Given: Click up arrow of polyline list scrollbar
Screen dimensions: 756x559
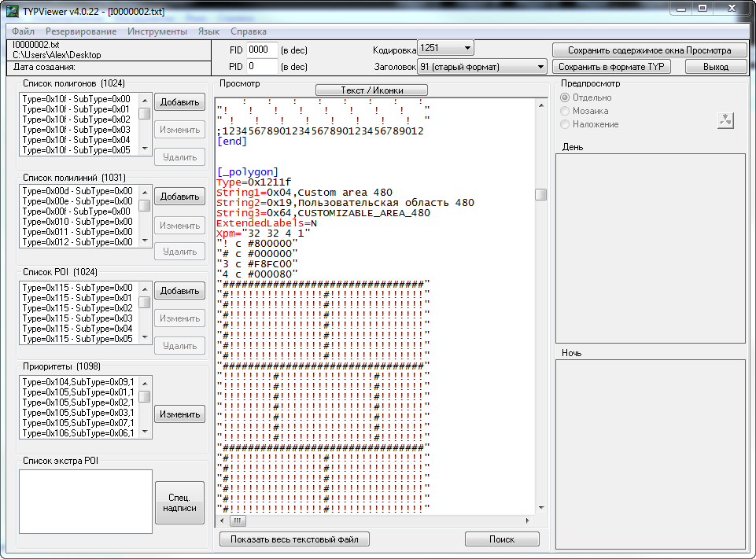Looking at the screenshot, I should (145, 192).
